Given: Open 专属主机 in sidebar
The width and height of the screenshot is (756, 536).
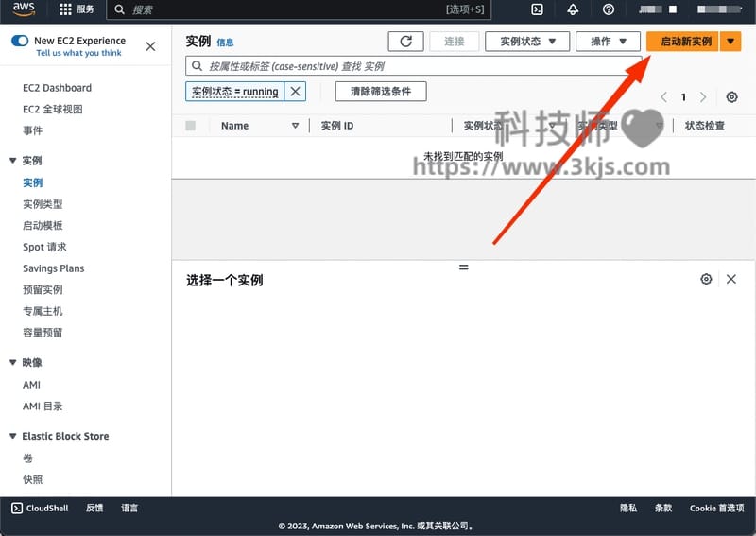Looking at the screenshot, I should pos(43,311).
